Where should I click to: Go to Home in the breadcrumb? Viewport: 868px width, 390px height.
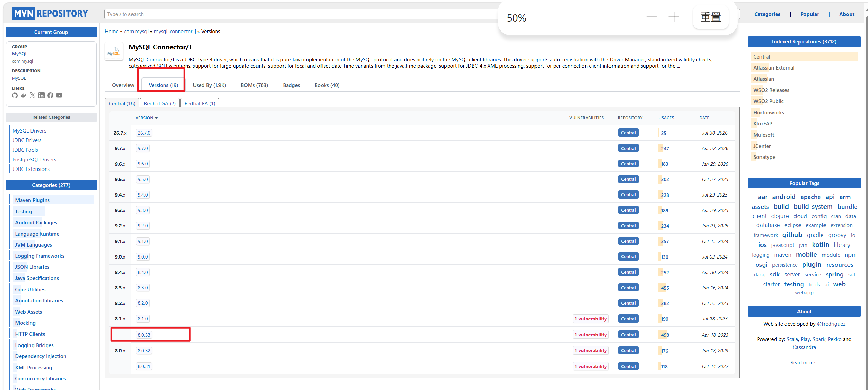tap(112, 32)
